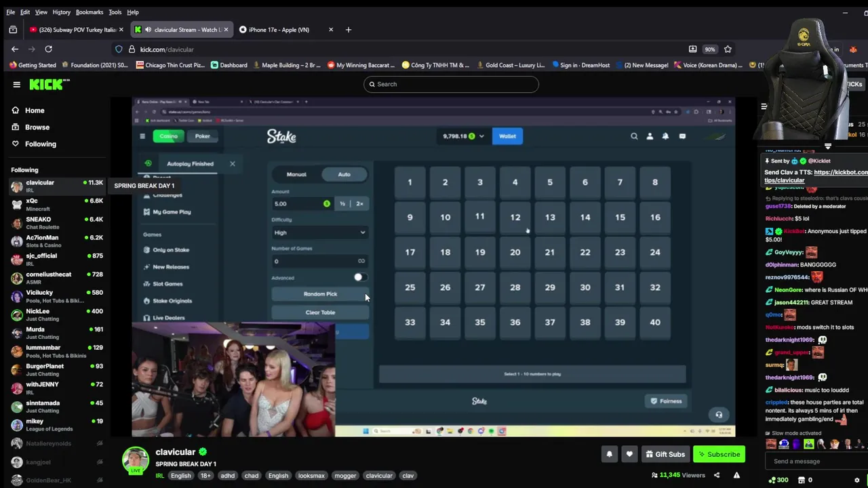The image size is (868, 488).
Task: Click the Stake Wallet button
Action: (507, 136)
